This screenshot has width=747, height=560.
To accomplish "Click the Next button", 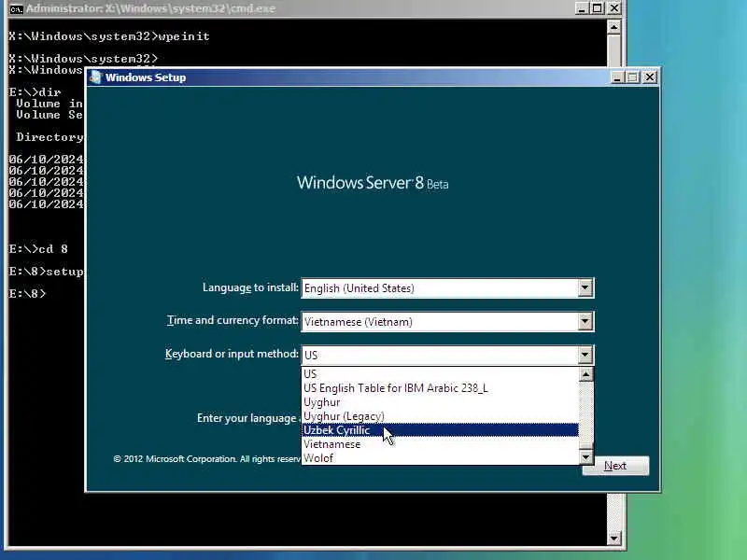I will 615,466.
